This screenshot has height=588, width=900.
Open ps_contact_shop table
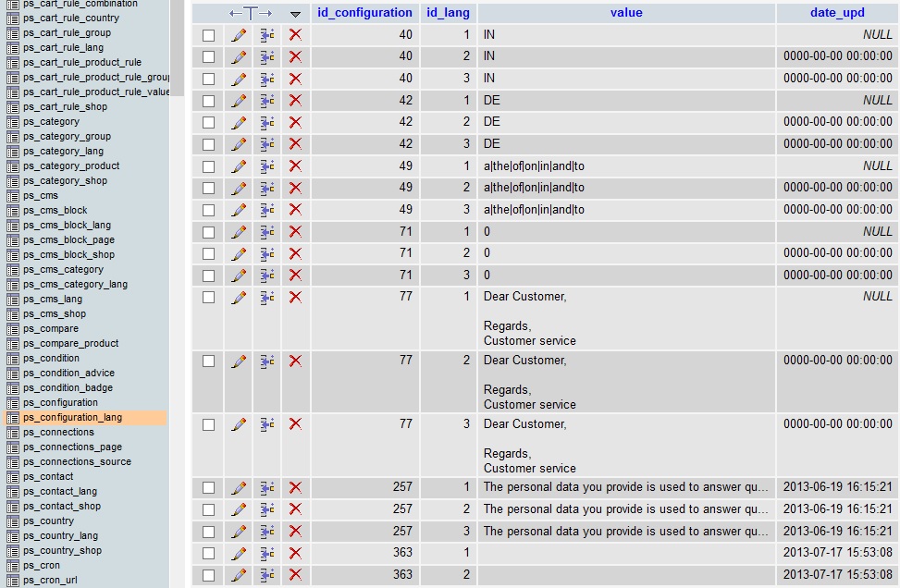click(61, 506)
